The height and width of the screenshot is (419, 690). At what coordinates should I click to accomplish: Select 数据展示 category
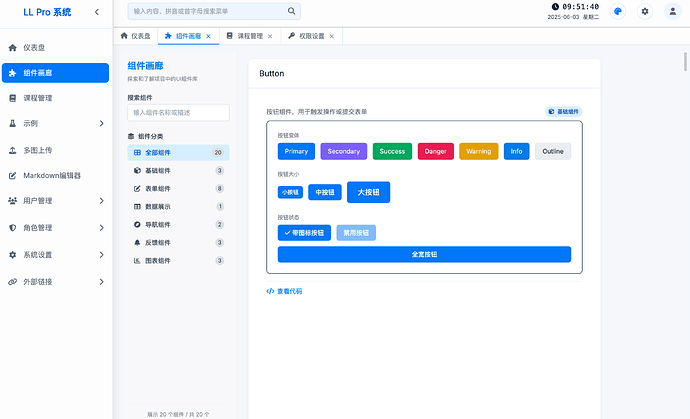[x=178, y=206]
